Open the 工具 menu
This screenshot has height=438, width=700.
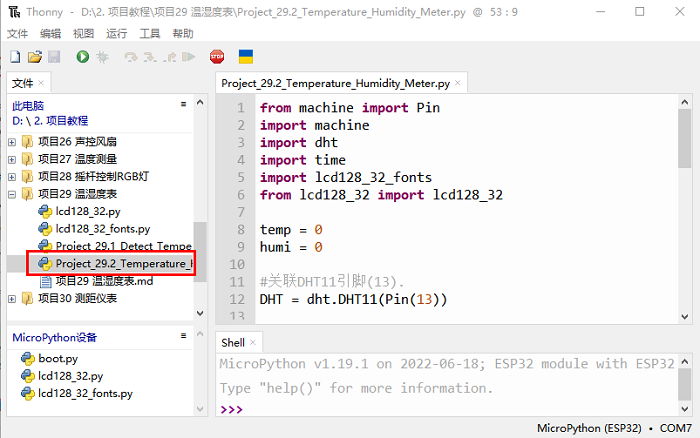click(149, 33)
